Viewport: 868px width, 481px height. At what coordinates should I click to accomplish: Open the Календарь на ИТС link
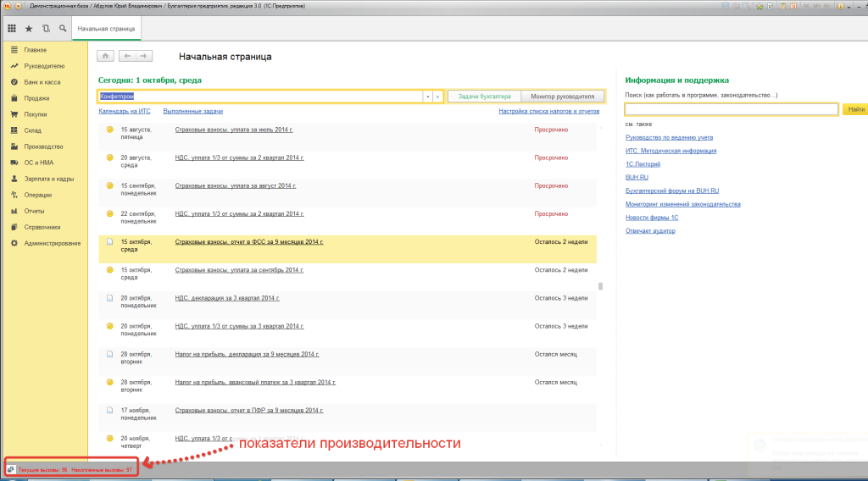pos(124,111)
